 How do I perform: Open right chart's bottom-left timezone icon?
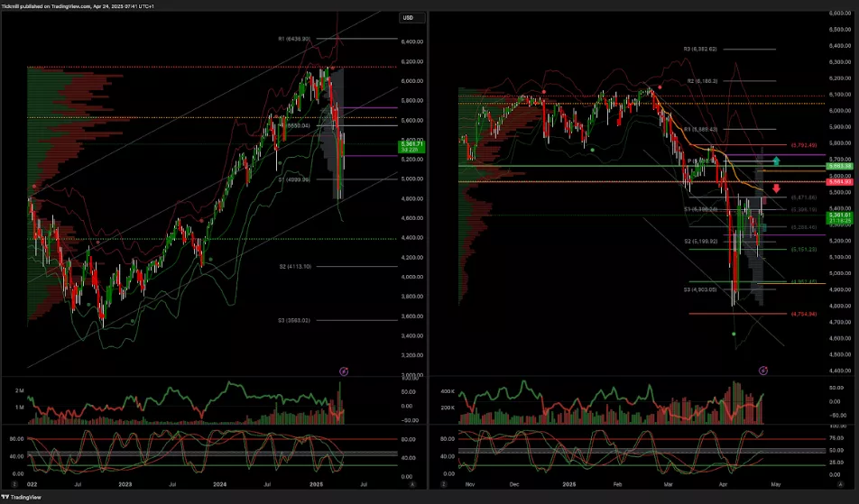pyautogui.click(x=445, y=485)
